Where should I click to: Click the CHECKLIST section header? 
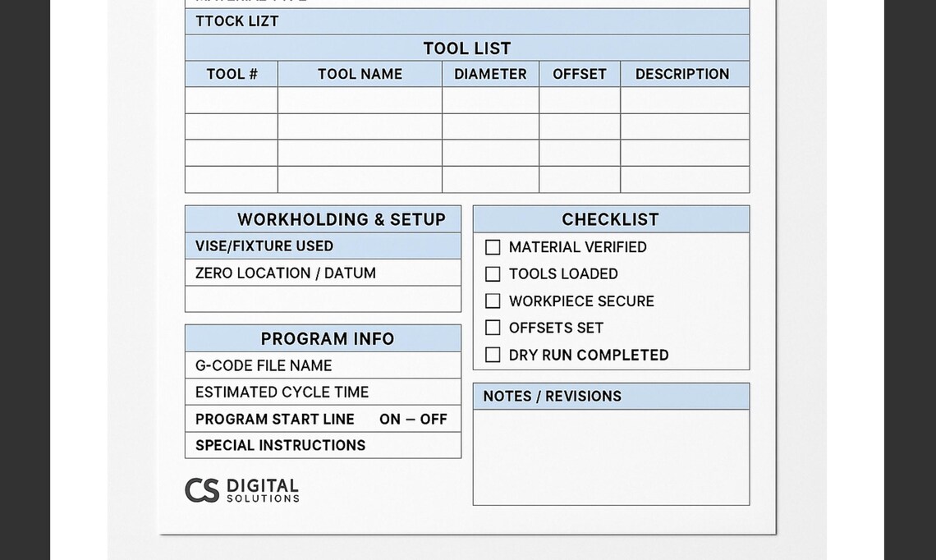click(x=611, y=218)
